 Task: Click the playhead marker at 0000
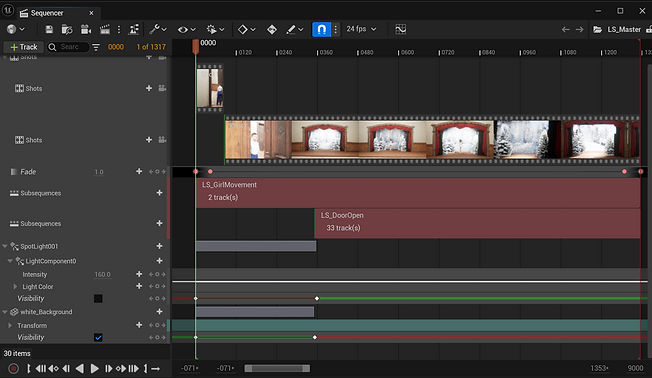pos(195,46)
